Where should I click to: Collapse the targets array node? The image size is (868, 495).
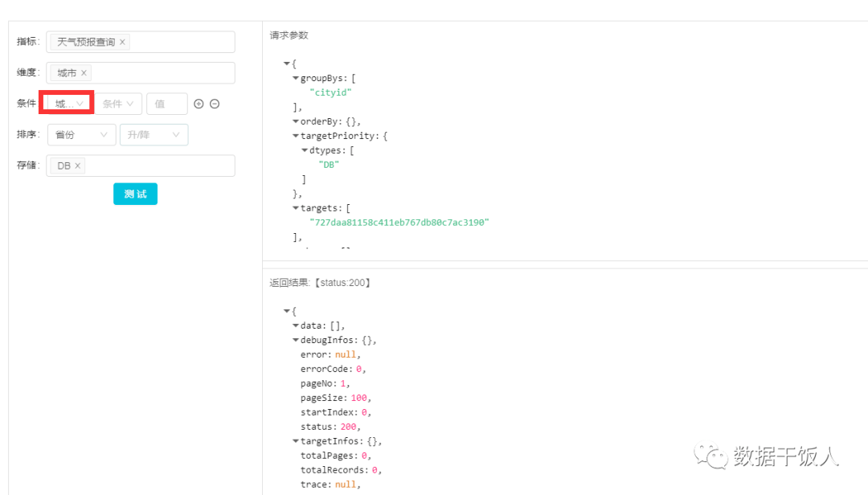(x=296, y=209)
